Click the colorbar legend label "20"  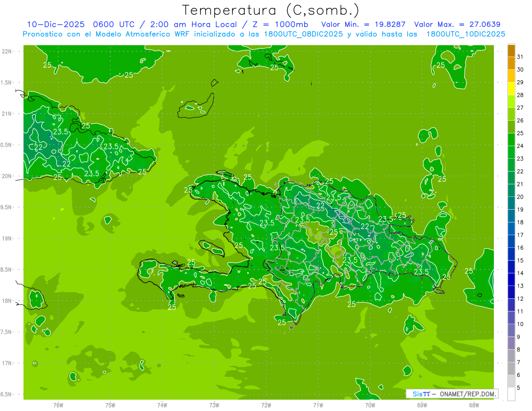pyautogui.click(x=520, y=197)
